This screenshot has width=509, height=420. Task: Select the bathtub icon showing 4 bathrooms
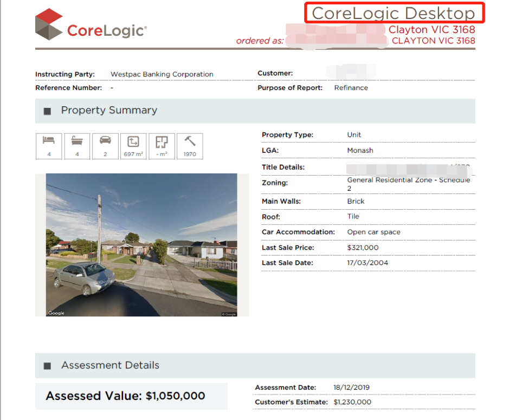[76, 146]
